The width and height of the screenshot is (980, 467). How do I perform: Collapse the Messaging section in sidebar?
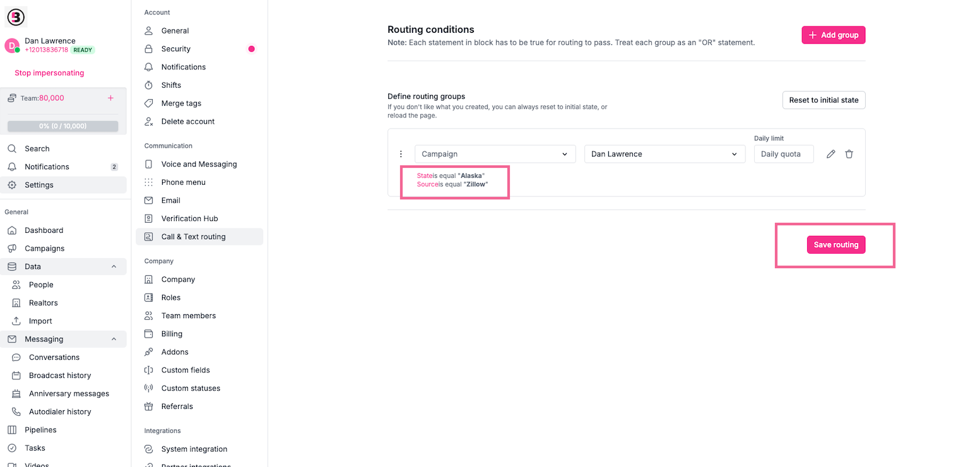(114, 339)
